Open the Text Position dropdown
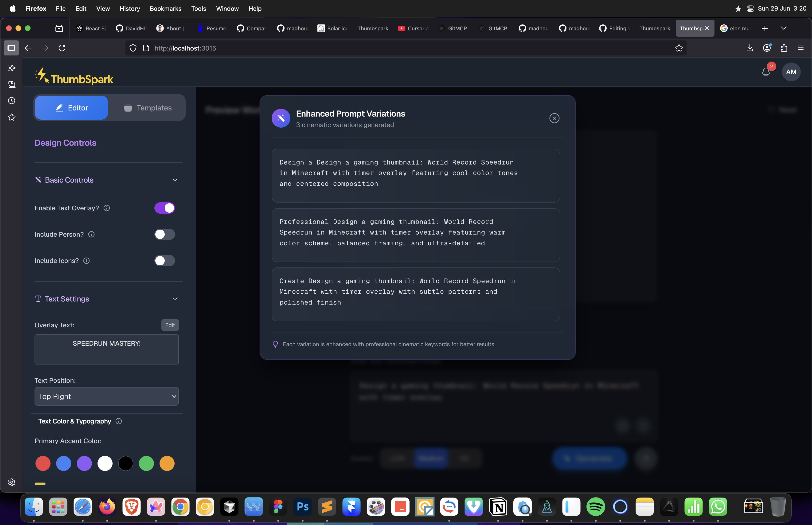Image resolution: width=812 pixels, height=525 pixels. [x=106, y=396]
